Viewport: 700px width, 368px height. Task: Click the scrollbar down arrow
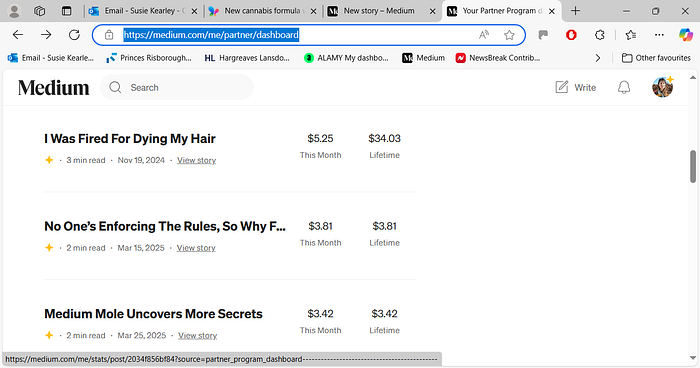pyautogui.click(x=693, y=358)
